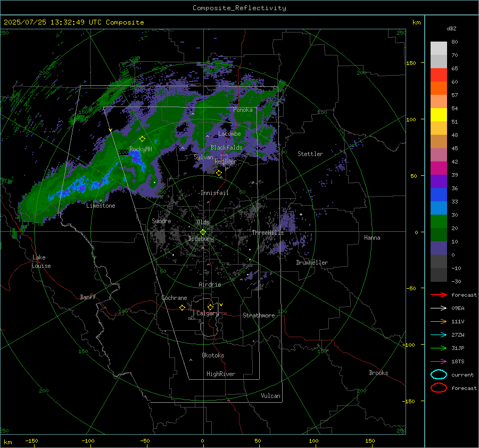Pick the light blue 33 dBZ swatch
This screenshot has height=448, width=479.
439,208
